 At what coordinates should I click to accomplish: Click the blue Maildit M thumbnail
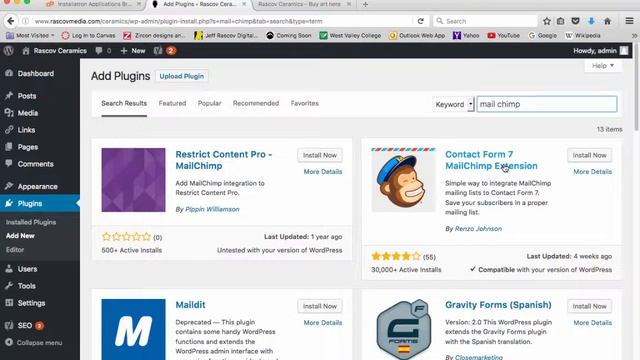[x=133, y=329]
